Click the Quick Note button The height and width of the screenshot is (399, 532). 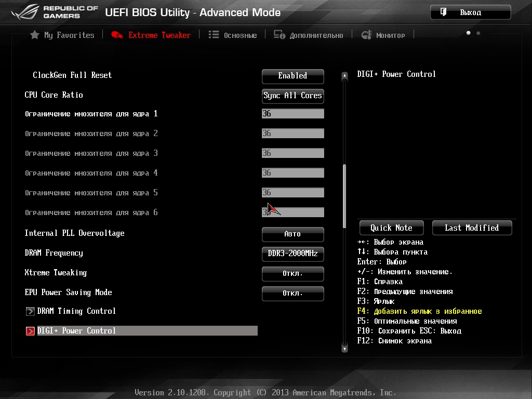coord(392,228)
